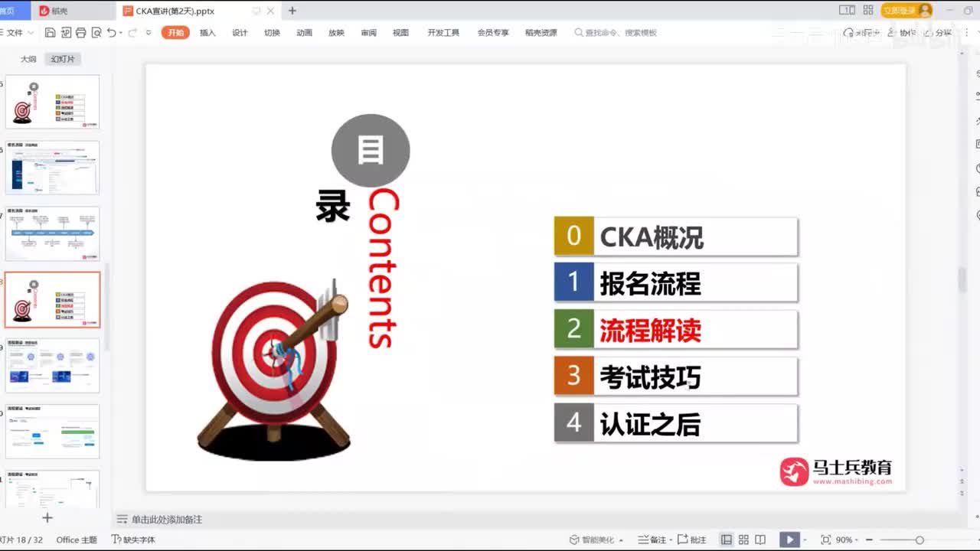
Task: Click the Undo arrow icon
Action: [x=112, y=33]
